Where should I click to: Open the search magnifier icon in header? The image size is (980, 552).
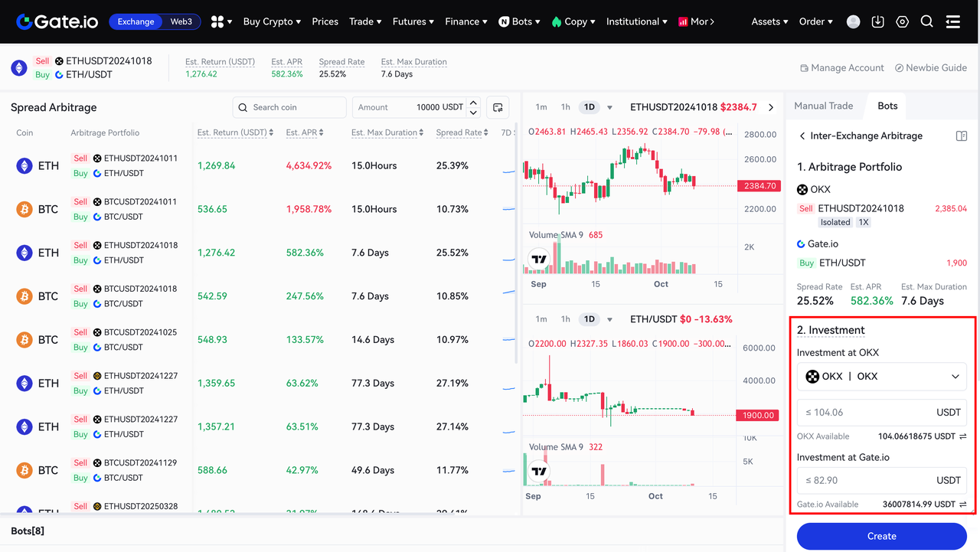[x=926, y=21]
